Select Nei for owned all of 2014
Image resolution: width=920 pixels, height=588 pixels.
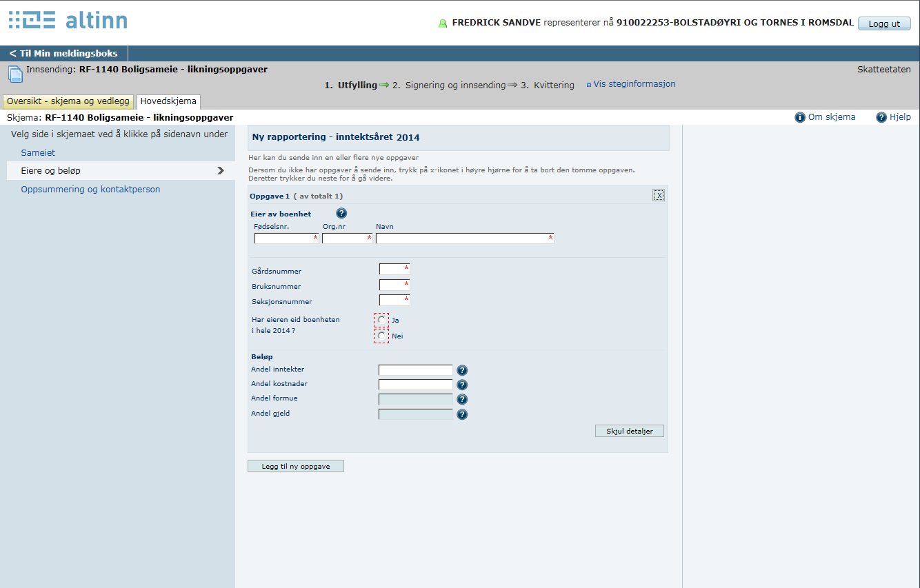point(382,336)
